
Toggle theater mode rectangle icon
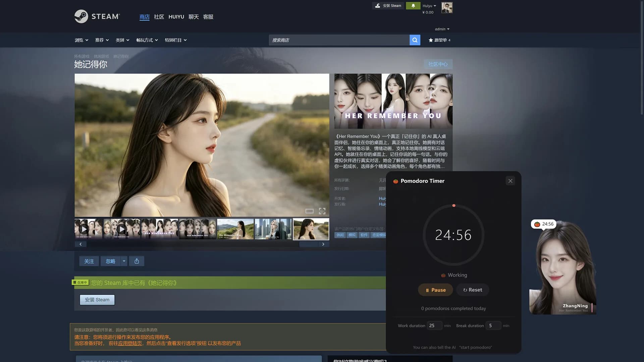[309, 211]
